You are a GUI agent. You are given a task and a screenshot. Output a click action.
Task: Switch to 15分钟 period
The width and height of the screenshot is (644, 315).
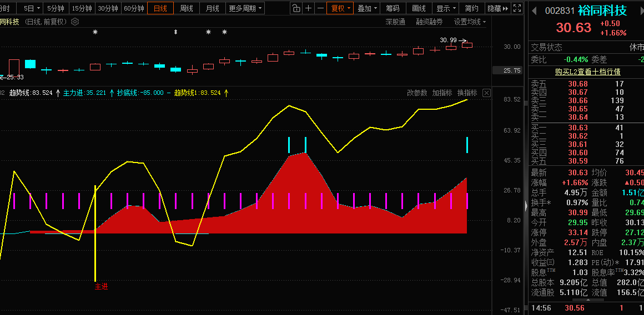tap(82, 8)
